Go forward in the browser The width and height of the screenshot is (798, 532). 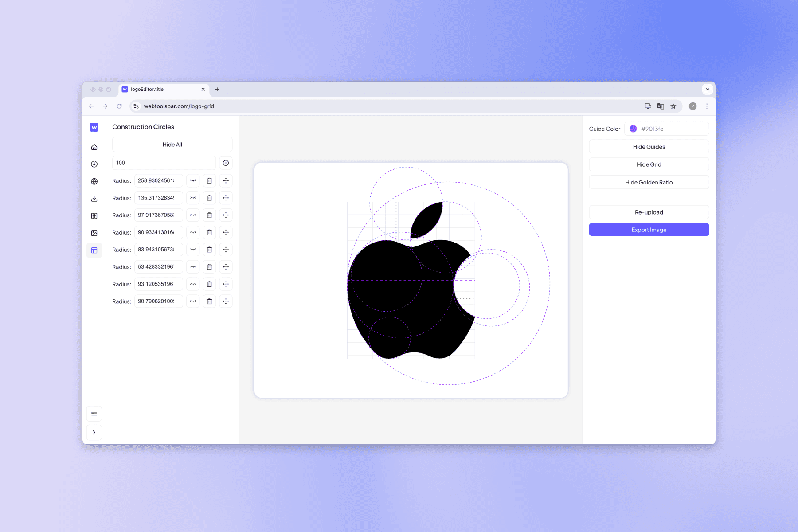click(105, 106)
